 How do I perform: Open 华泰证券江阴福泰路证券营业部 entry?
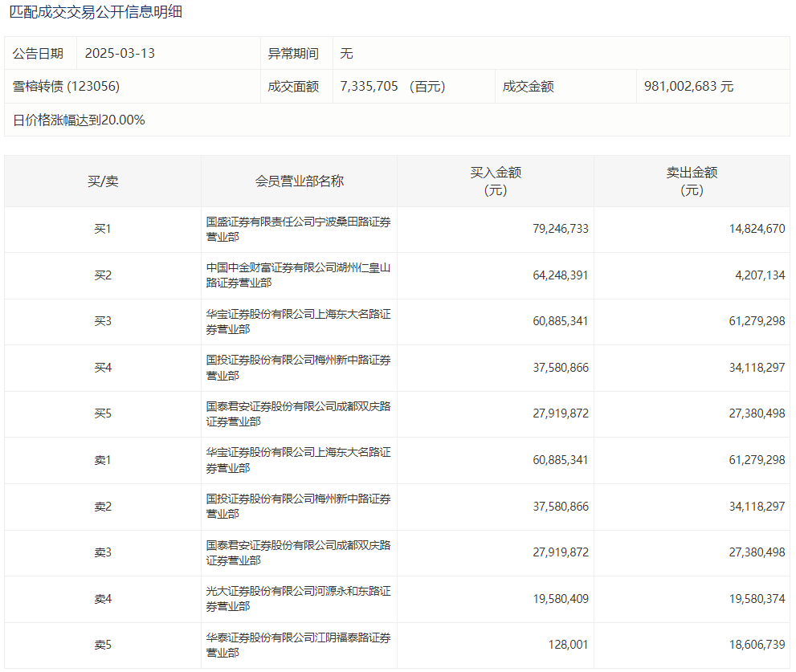pos(298,646)
